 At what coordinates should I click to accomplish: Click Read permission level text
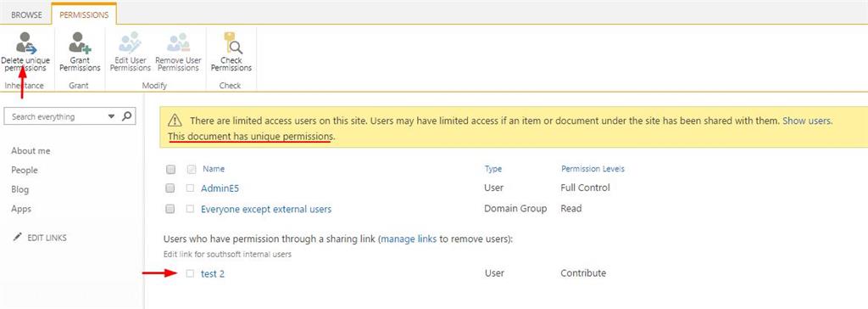[x=571, y=209]
